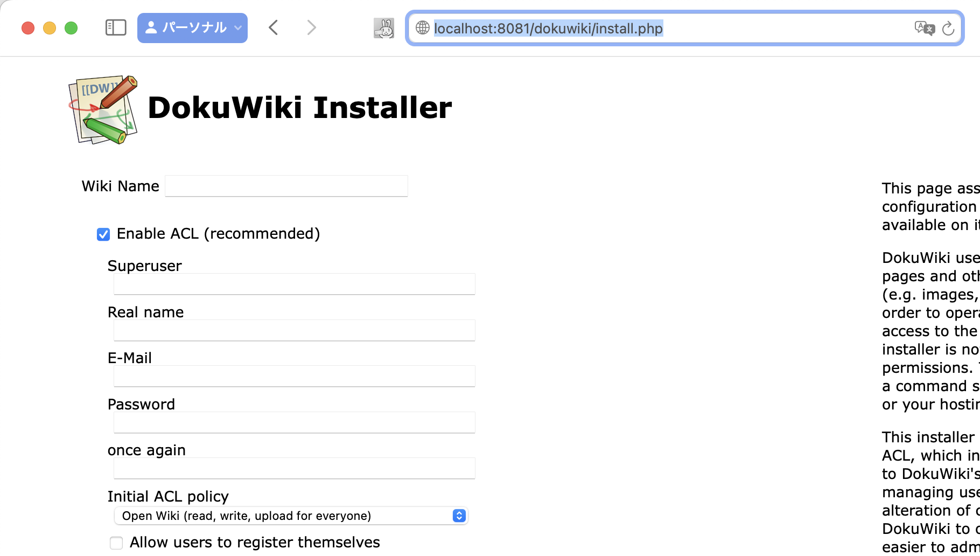
Task: Select the localhost:8081 address bar URL
Action: click(548, 28)
